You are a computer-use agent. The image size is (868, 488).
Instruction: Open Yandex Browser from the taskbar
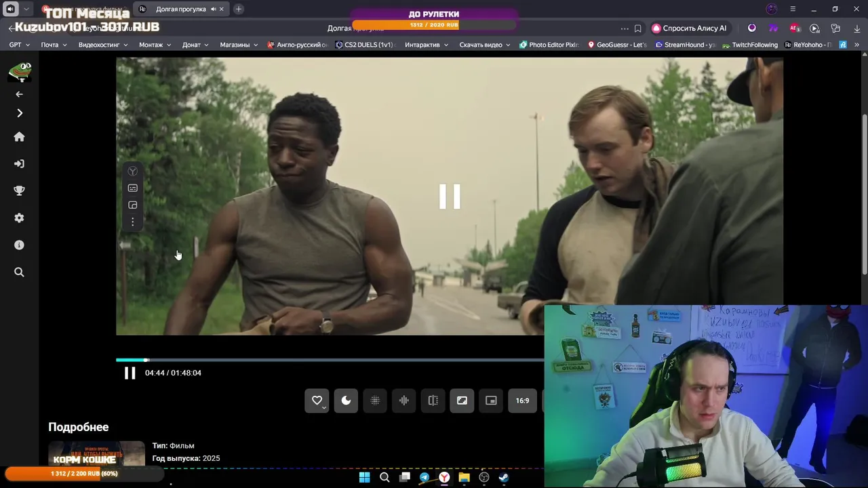point(444,477)
